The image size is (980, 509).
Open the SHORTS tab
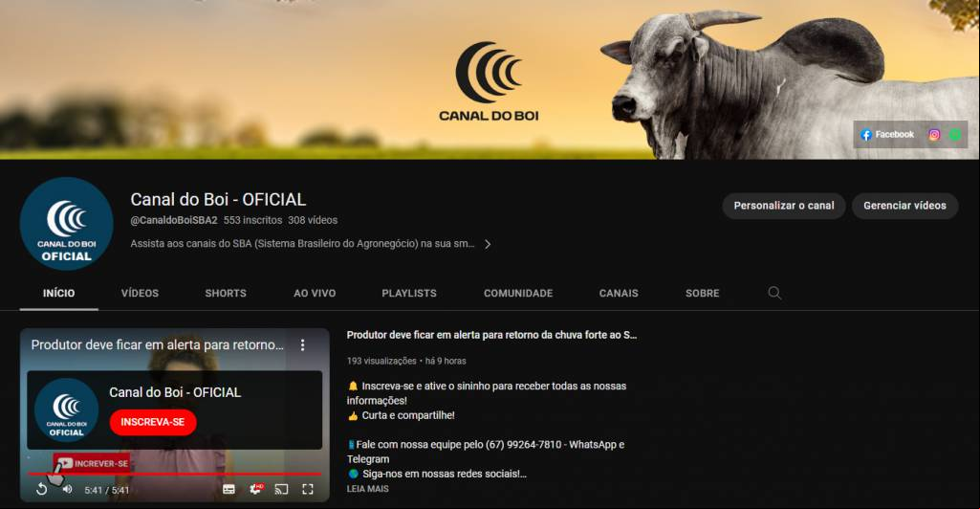point(226,294)
